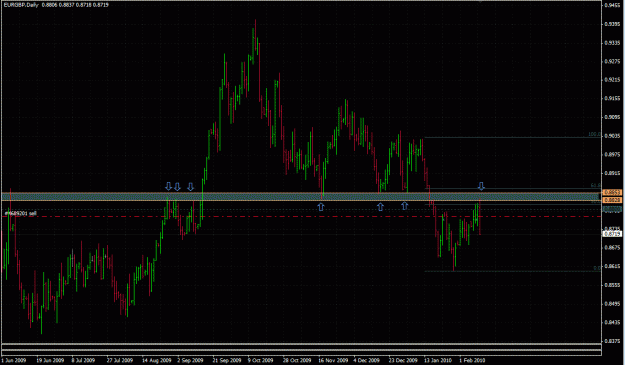The image size is (625, 365).
Task: Select the sell order label on the chart
Action: 21,214
